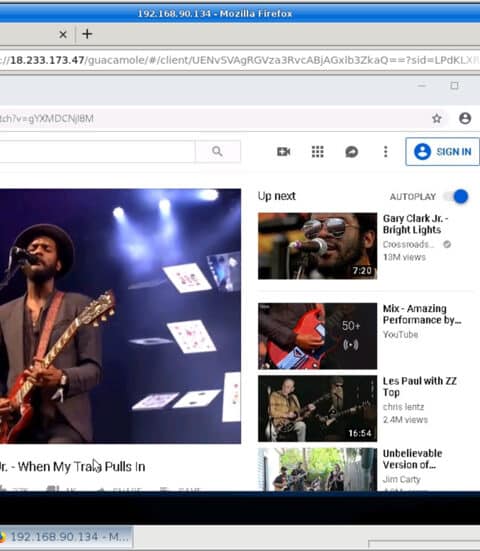Click inside the YouTube search box
The width and height of the screenshot is (480, 551).
(x=97, y=151)
